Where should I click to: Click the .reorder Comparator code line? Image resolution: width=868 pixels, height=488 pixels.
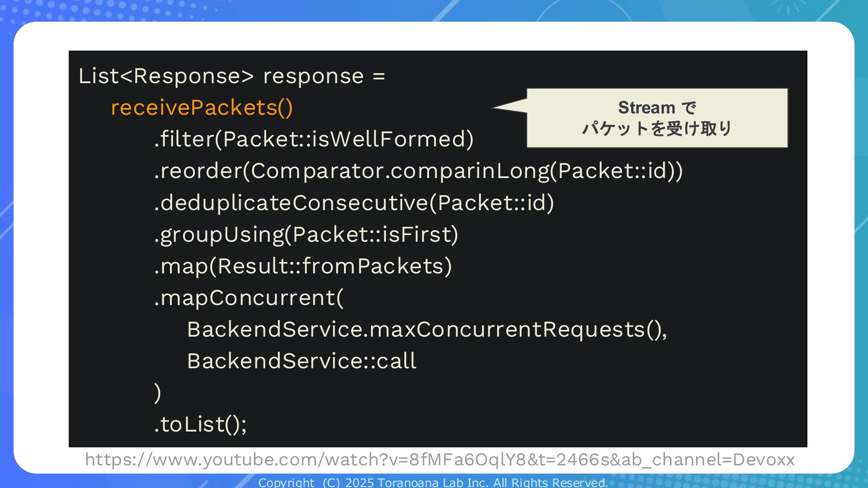419,171
